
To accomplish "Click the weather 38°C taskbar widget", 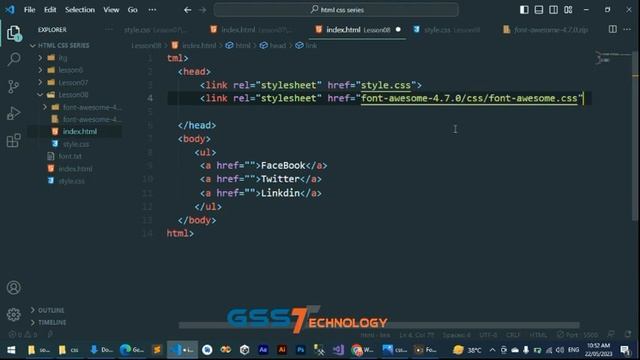I will pyautogui.click(x=467, y=350).
